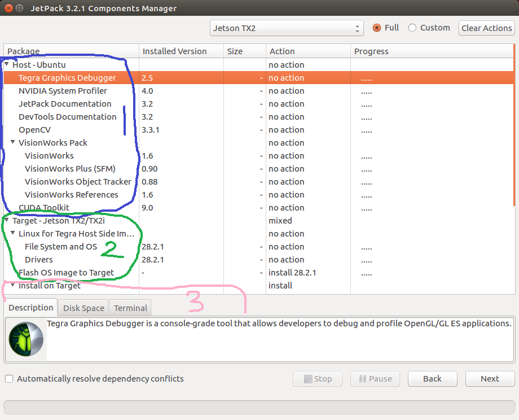Viewport: 519px width, 420px height.
Task: Select the Full installation radio button
Action: point(377,28)
